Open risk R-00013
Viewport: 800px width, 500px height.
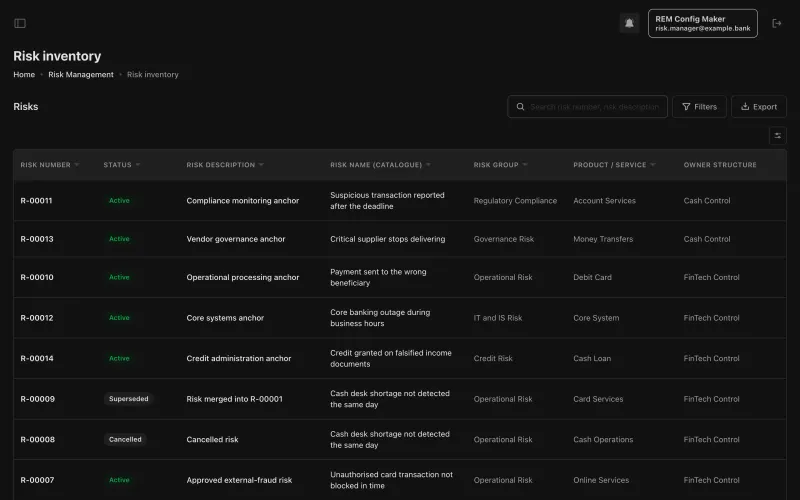37,239
